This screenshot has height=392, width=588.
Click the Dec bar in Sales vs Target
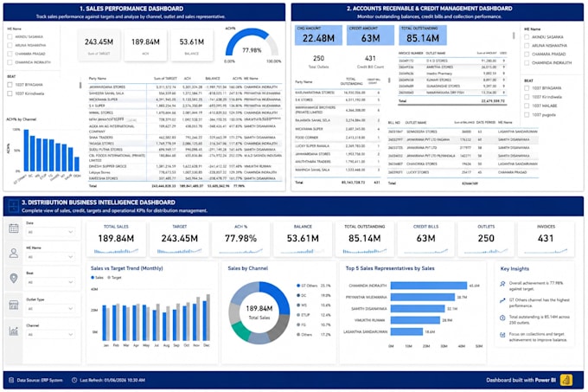tap(207, 318)
